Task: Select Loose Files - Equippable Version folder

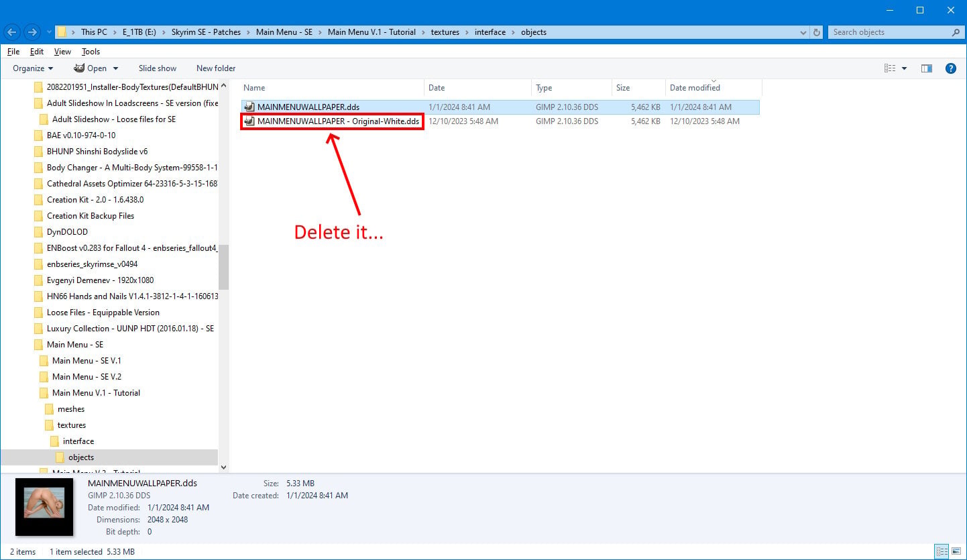Action: 103,313
